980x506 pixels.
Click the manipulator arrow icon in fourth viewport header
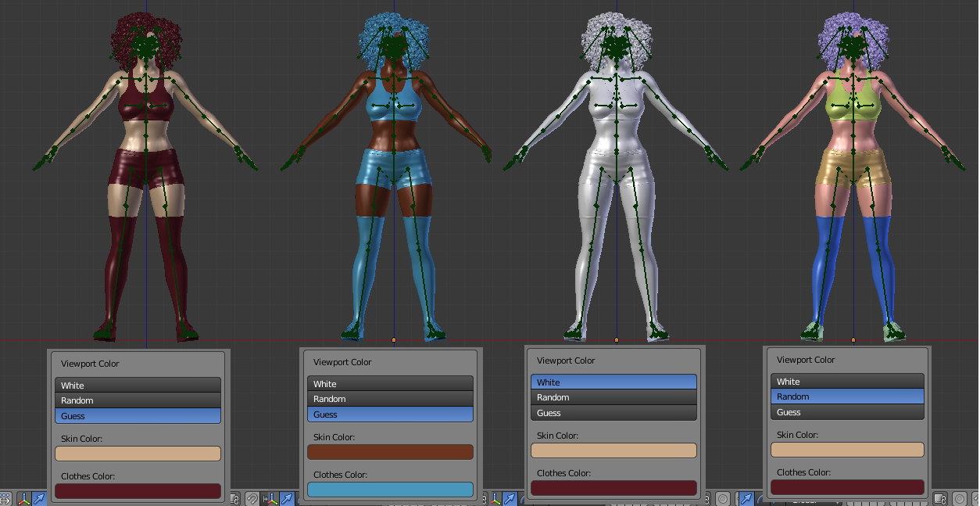pyautogui.click(x=746, y=498)
